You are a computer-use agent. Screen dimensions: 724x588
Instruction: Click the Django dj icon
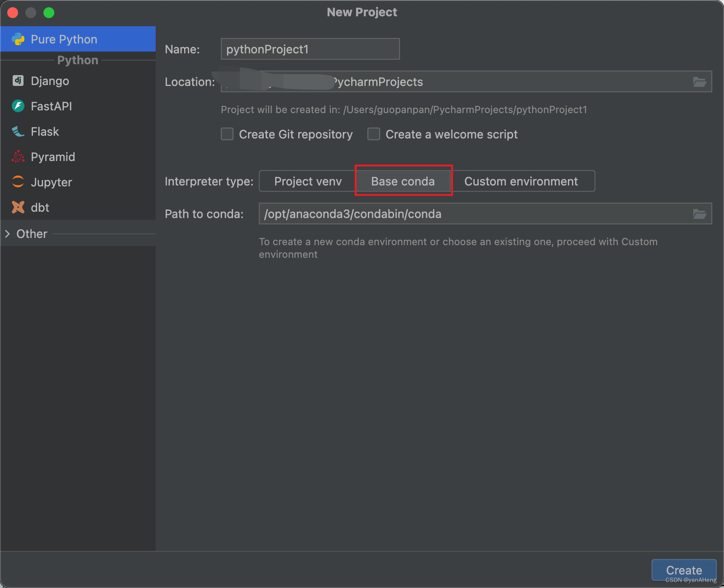pyautogui.click(x=18, y=81)
